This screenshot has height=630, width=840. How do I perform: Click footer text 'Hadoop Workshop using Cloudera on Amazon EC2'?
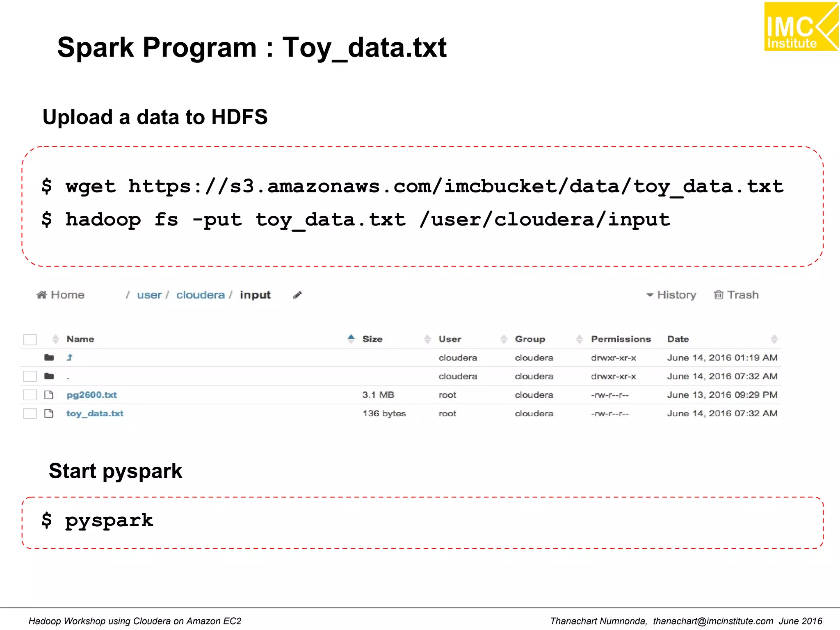135,621
